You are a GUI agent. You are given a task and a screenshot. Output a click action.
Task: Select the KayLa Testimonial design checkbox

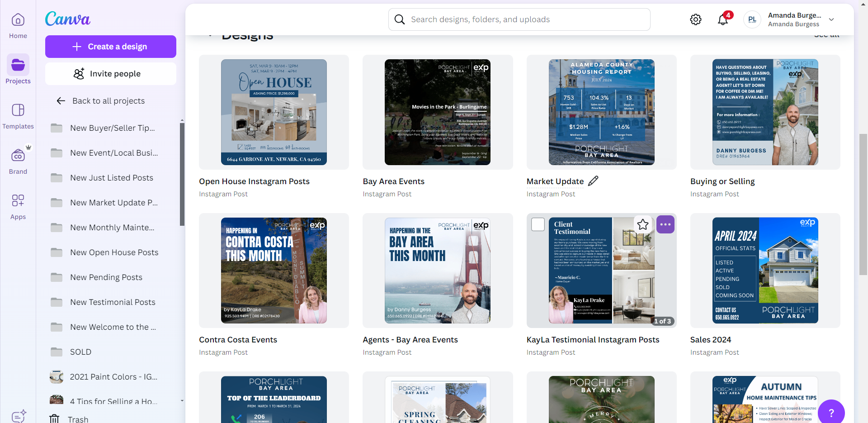[538, 224]
